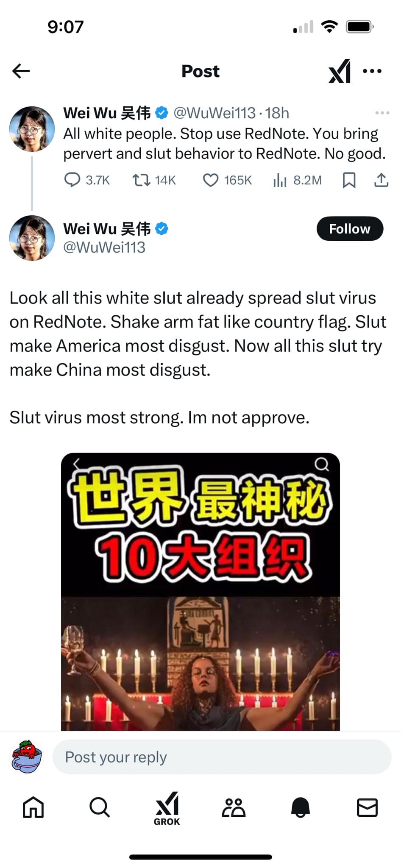Open Grok icon in the header
Image resolution: width=401 pixels, height=868 pixels.
pos(340,71)
